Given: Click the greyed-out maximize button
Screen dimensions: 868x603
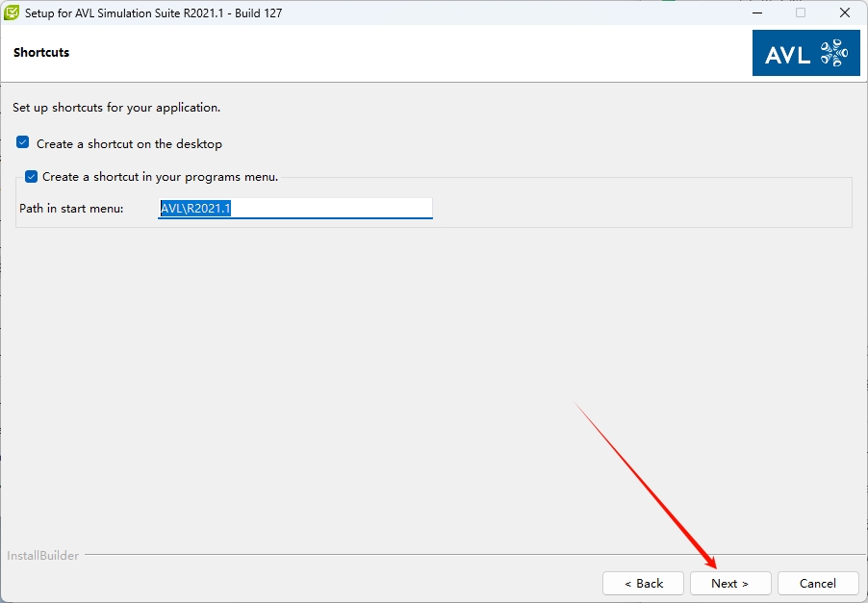Looking at the screenshot, I should coord(800,13).
